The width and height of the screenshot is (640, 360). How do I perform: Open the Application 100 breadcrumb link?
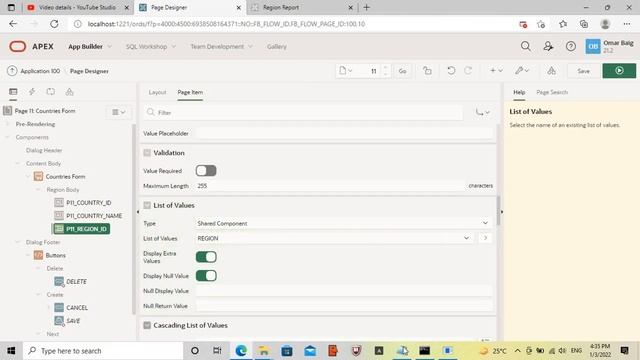pos(40,71)
